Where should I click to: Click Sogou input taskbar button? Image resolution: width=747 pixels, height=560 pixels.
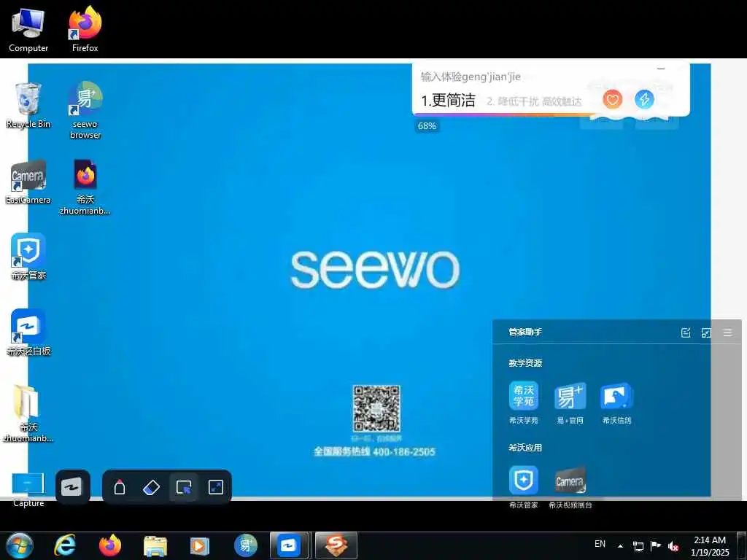pyautogui.click(x=336, y=545)
